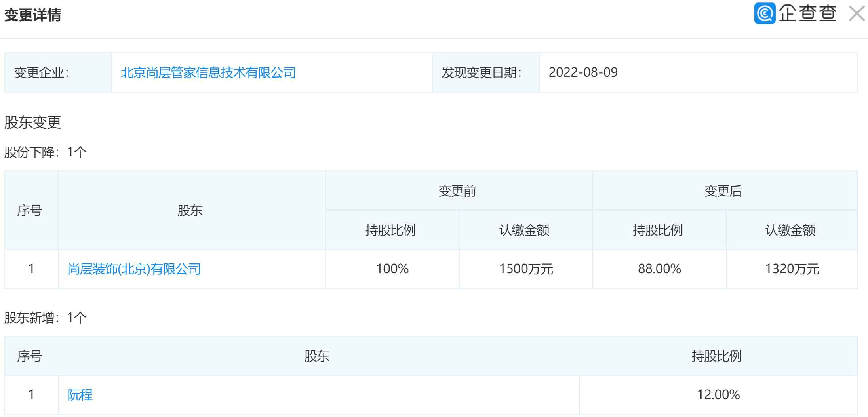Click the 100% pre-change shareholding cell

(392, 269)
